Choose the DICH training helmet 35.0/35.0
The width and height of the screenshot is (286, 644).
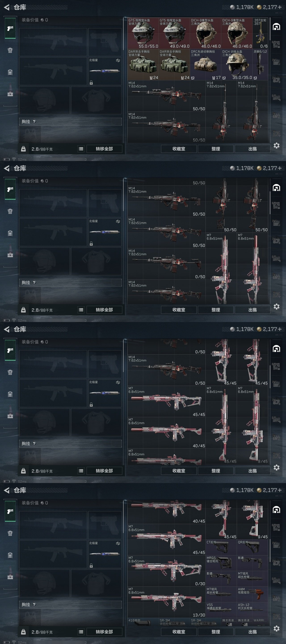pos(237,64)
